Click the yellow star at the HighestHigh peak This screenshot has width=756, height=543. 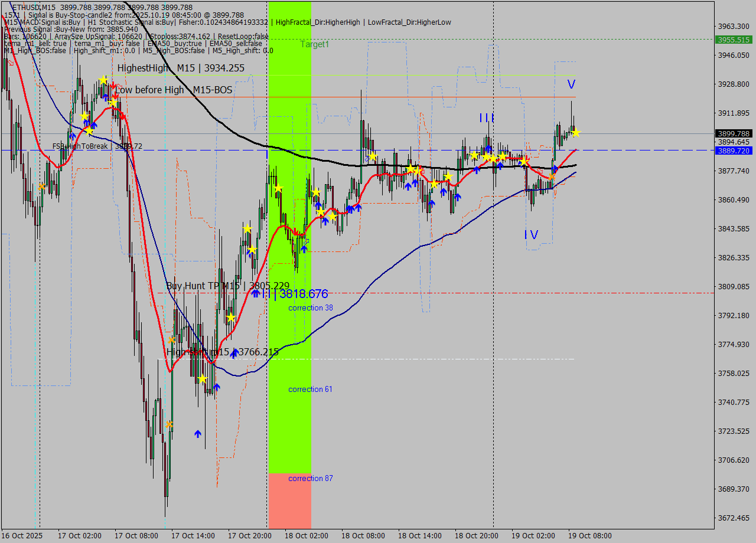coord(103,80)
